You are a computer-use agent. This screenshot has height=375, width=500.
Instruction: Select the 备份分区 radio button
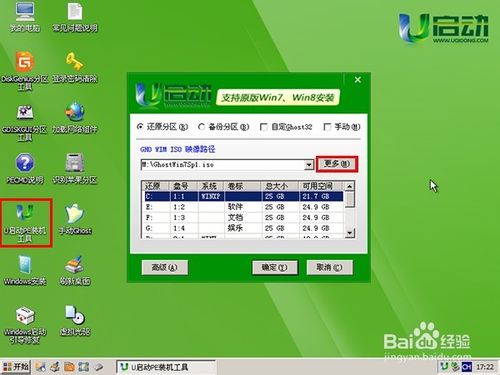coord(201,127)
